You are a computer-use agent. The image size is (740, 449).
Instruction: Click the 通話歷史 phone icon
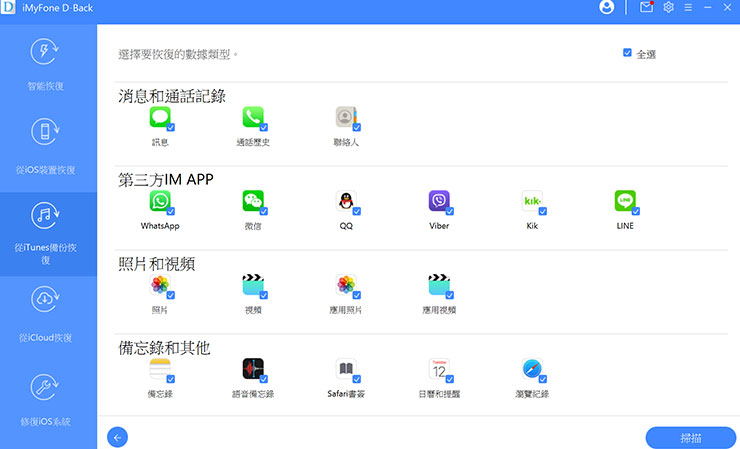click(x=253, y=117)
